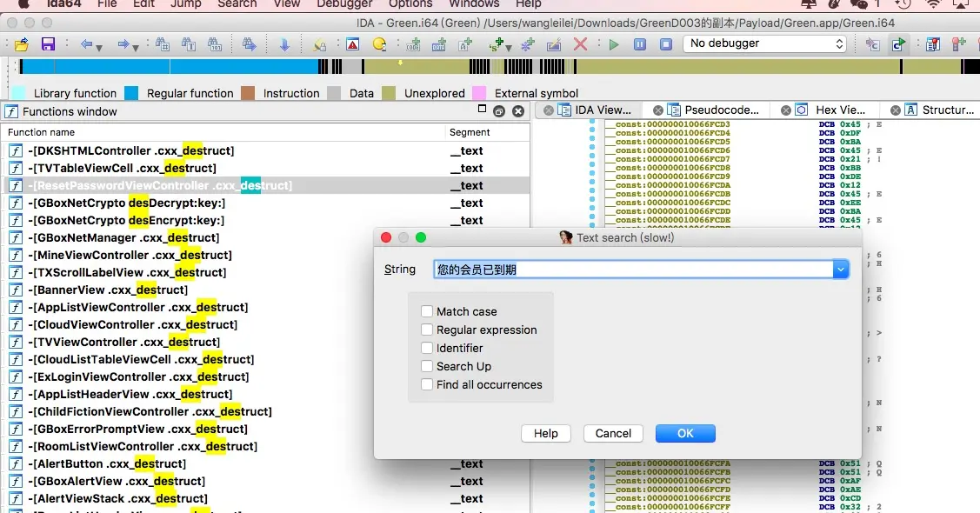
Task: Start process with the green play button
Action: [614, 44]
